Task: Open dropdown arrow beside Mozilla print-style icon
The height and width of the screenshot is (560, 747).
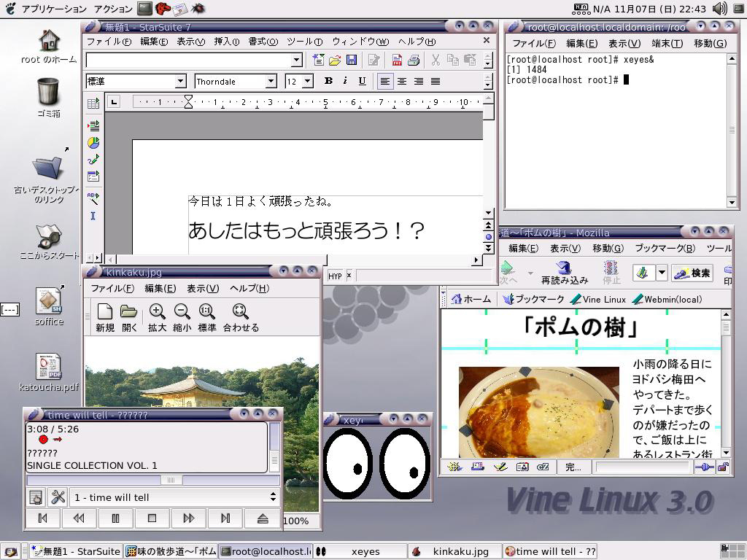Action: click(661, 273)
